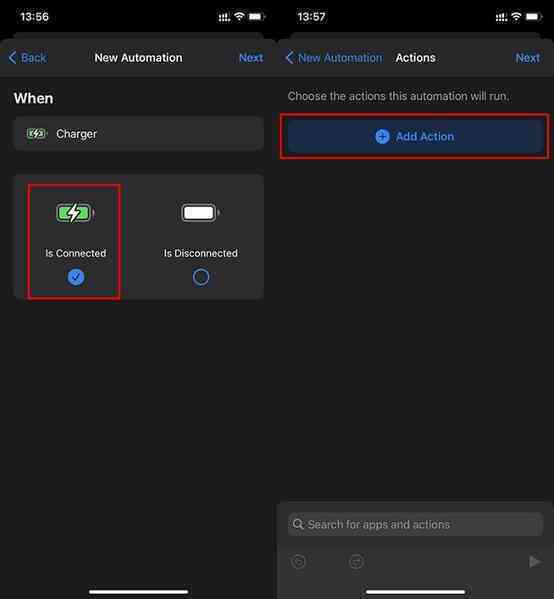554x599 pixels.
Task: Tap the redo icon in bottom toolbar
Action: click(x=356, y=562)
